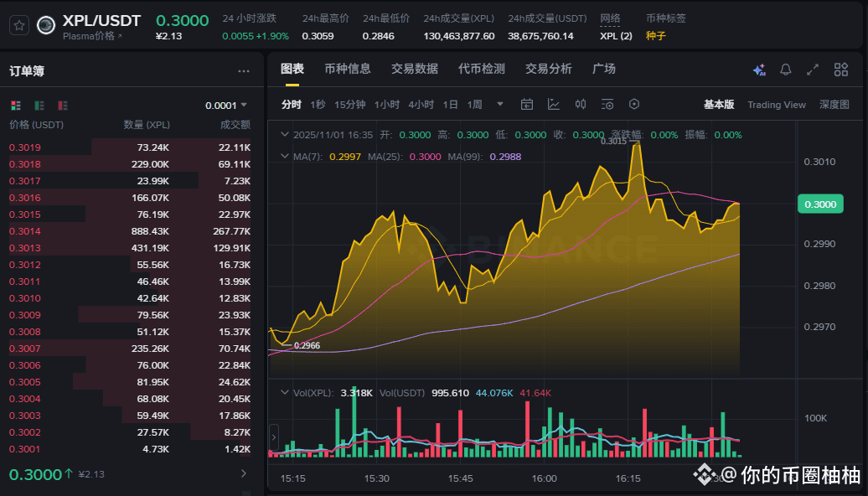Show buy orders only (green icon)
The height and width of the screenshot is (496, 868).
tap(39, 106)
